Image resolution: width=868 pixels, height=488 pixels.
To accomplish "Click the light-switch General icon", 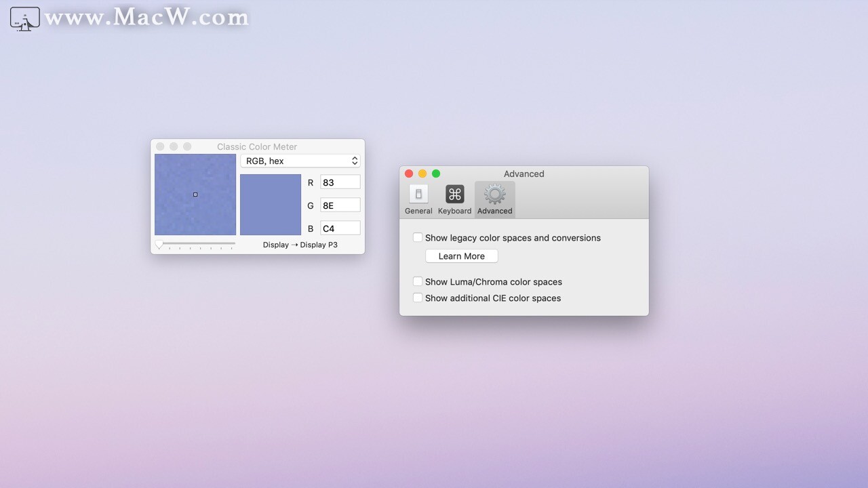I will [x=418, y=193].
